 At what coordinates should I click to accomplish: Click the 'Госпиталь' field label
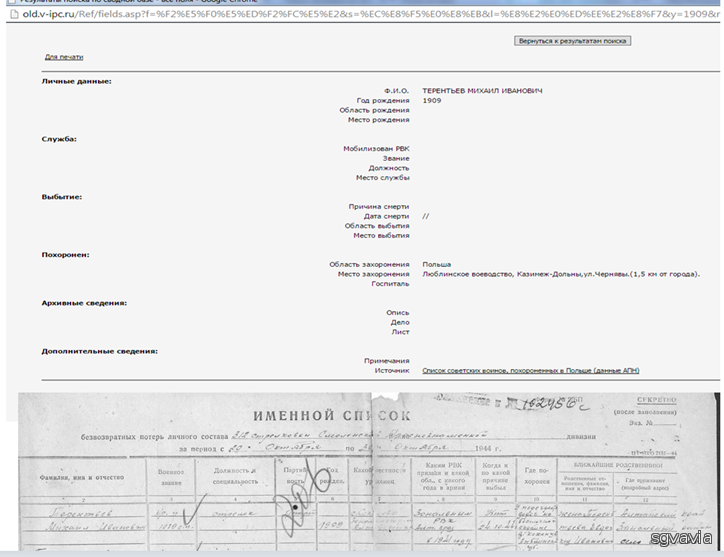tap(391, 284)
